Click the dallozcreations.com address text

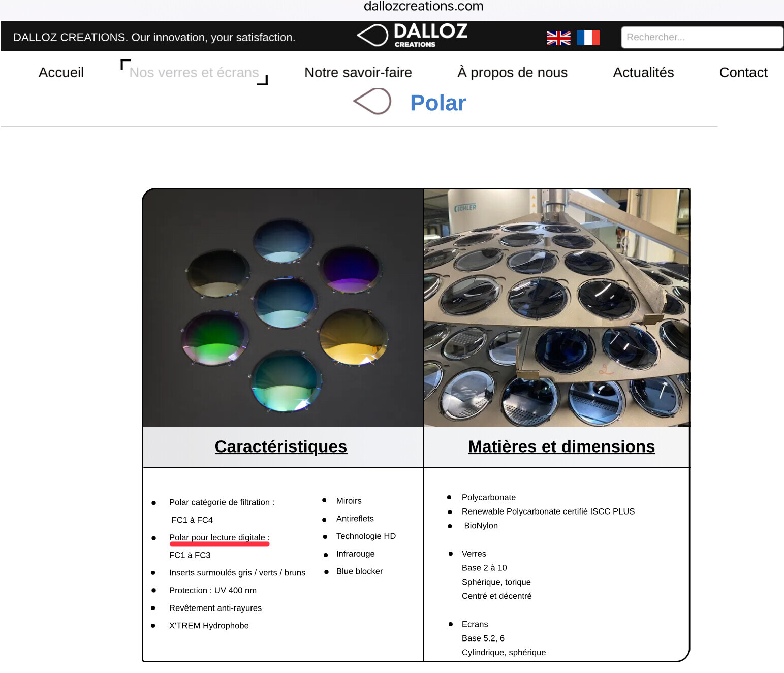(x=423, y=6)
